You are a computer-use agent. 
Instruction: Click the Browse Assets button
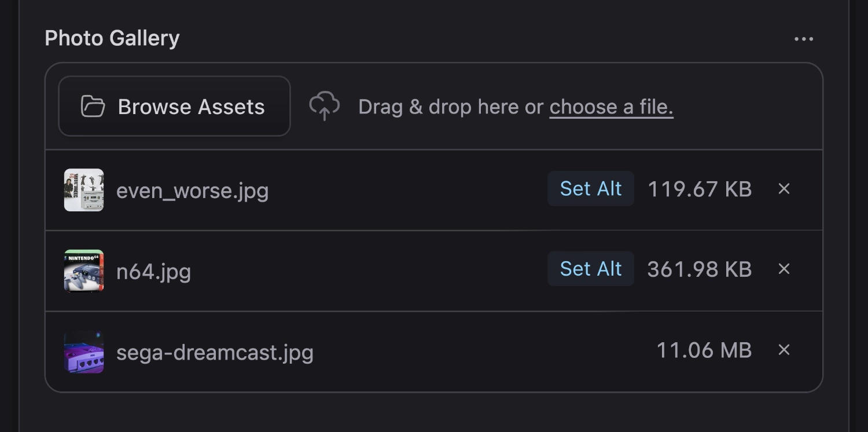(174, 106)
